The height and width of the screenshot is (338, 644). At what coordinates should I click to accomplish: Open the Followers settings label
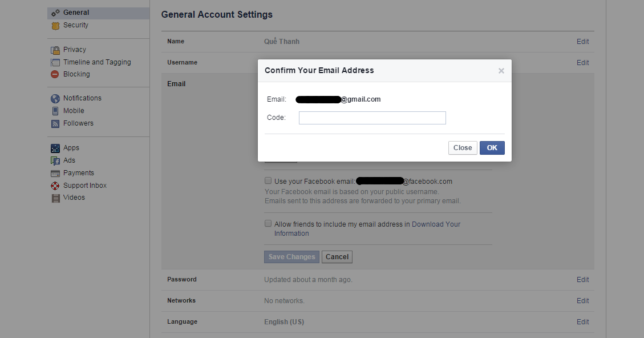(x=78, y=123)
